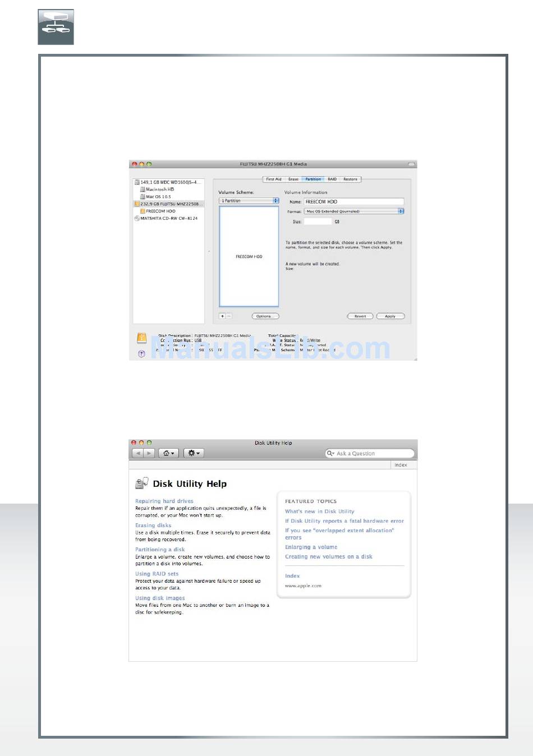
Task: Open the gear action menu in Help
Action: tap(194, 453)
